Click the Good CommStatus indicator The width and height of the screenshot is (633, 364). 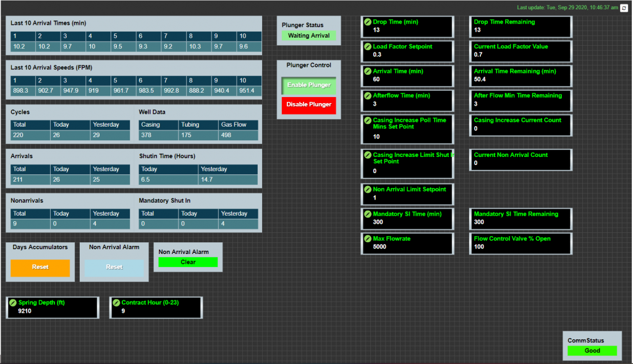[592, 351]
